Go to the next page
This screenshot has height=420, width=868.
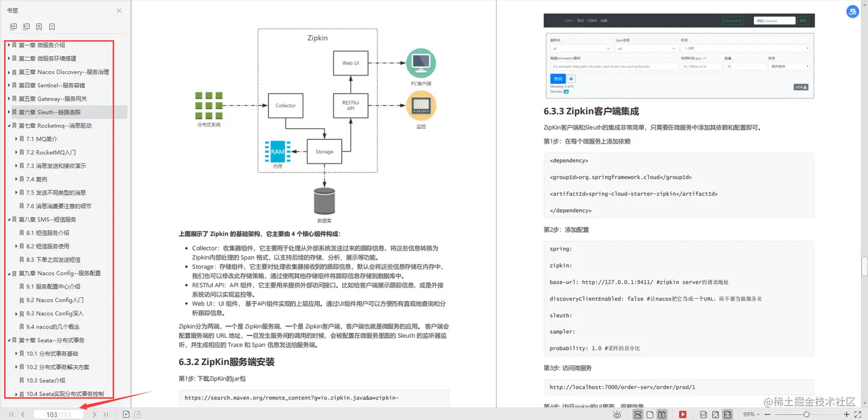[94, 414]
